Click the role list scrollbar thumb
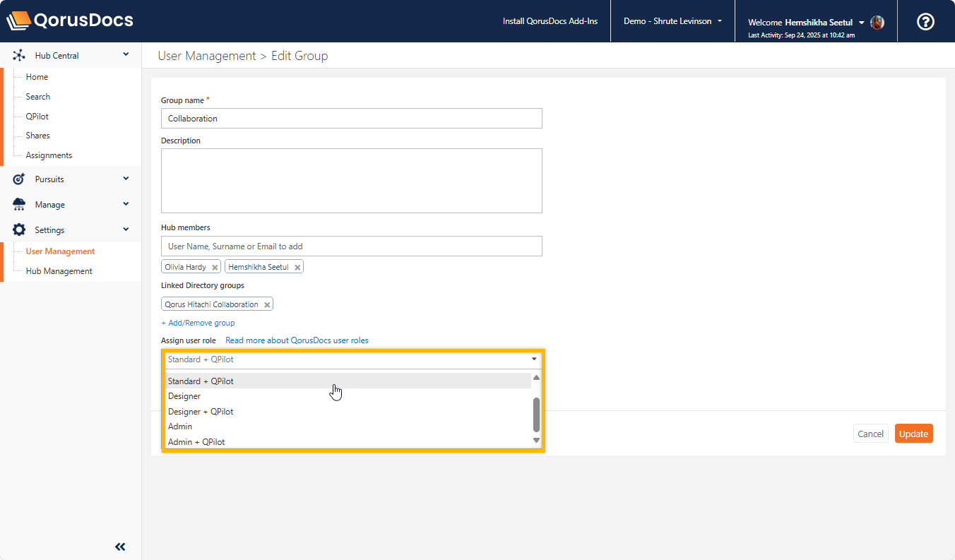955x560 pixels. [x=536, y=415]
